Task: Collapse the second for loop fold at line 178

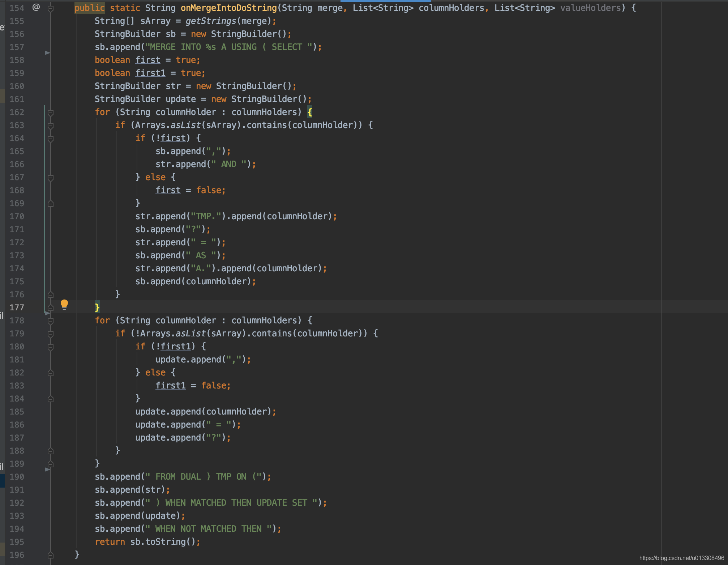Action: tap(51, 321)
